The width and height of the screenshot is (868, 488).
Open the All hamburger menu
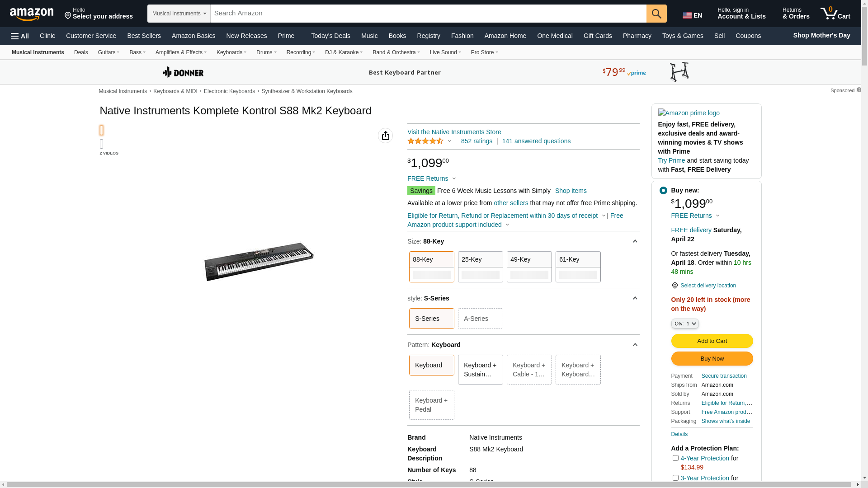20,36
